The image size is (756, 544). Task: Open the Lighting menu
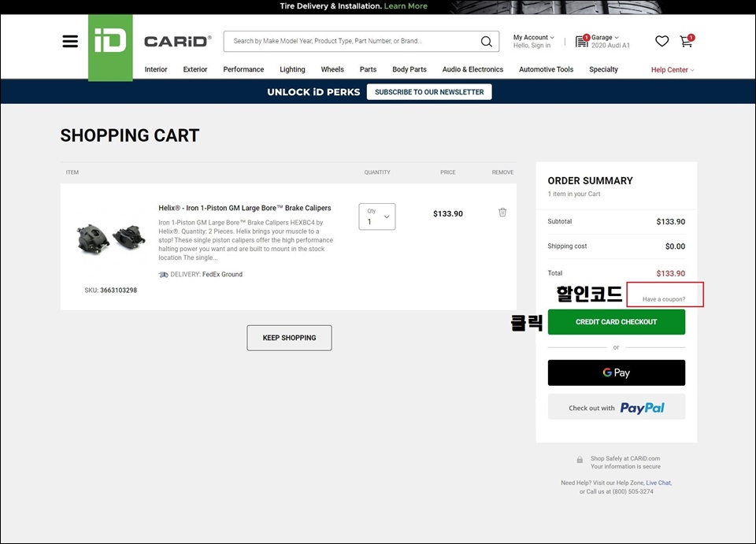tap(292, 69)
